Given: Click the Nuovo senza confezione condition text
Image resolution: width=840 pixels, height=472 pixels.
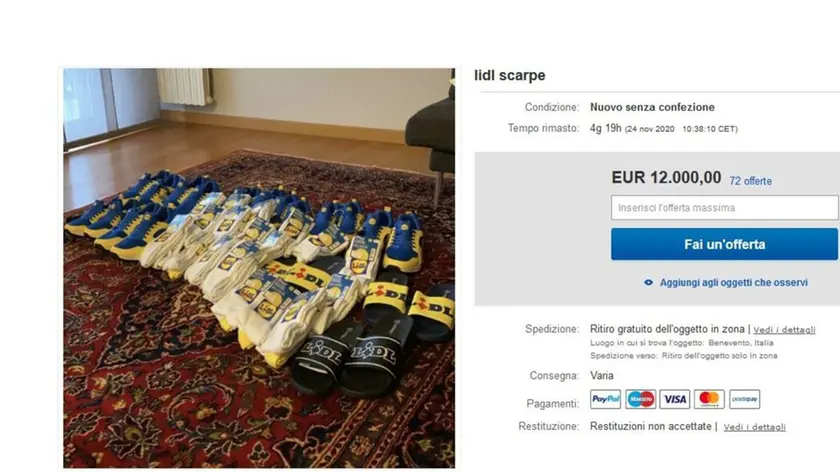Looking at the screenshot, I should [x=652, y=107].
